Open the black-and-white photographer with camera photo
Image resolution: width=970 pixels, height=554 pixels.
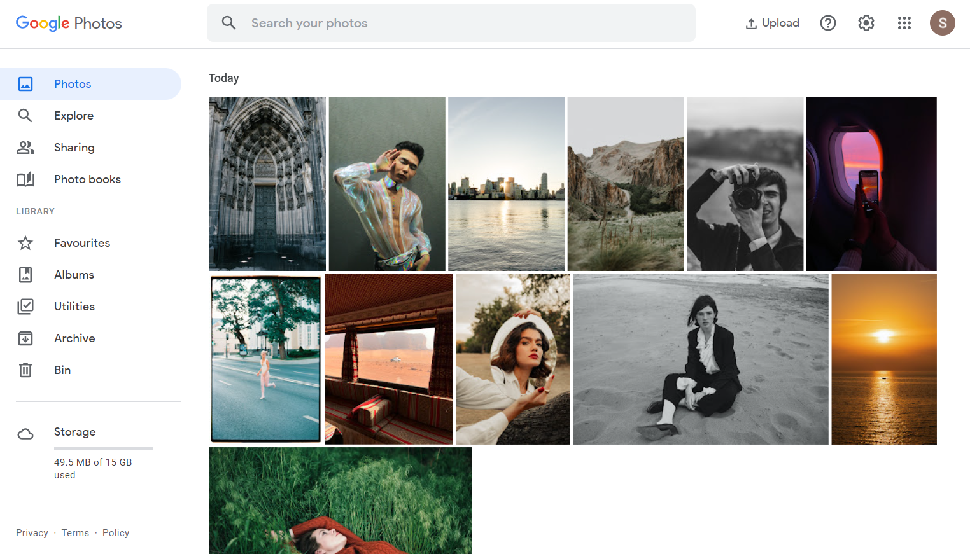click(745, 184)
